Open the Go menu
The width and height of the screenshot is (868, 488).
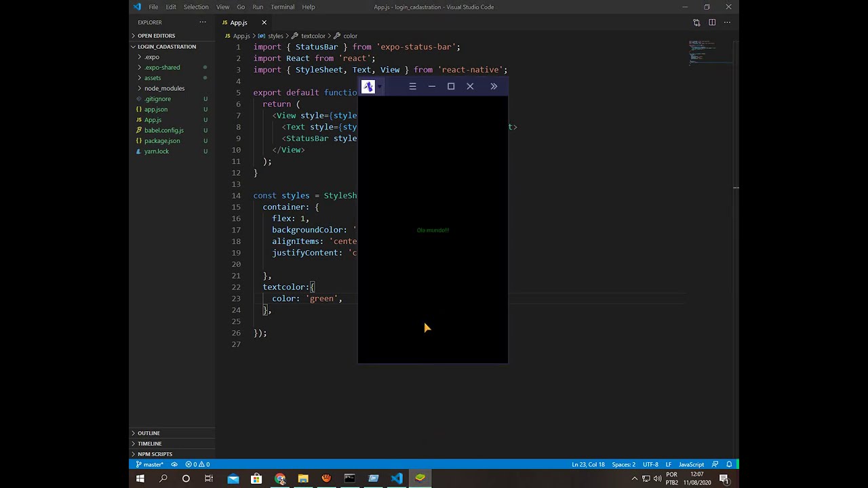click(x=241, y=7)
